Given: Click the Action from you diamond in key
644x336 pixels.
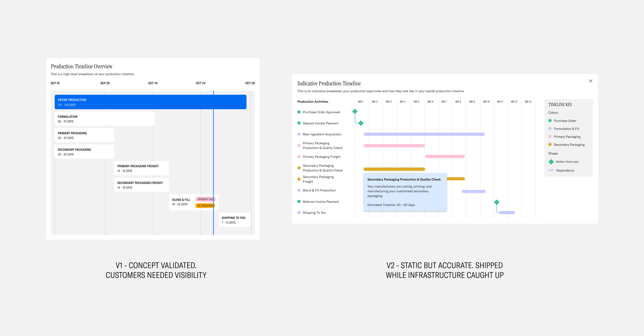Looking at the screenshot, I should [551, 162].
